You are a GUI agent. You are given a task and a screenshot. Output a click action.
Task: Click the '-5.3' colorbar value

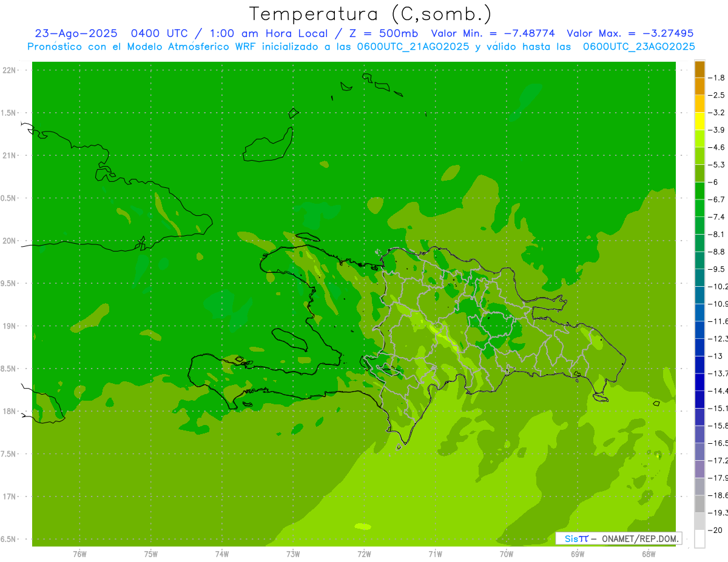(x=718, y=165)
